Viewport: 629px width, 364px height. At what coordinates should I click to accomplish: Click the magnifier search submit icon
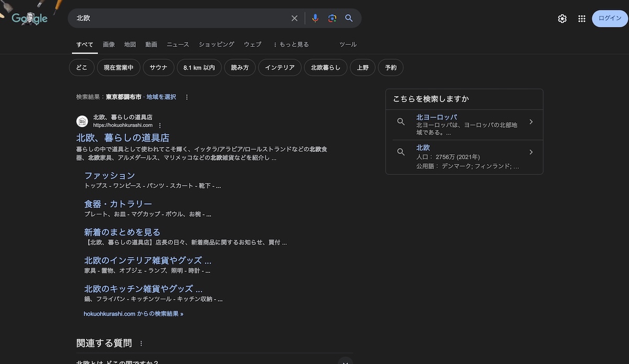click(349, 18)
